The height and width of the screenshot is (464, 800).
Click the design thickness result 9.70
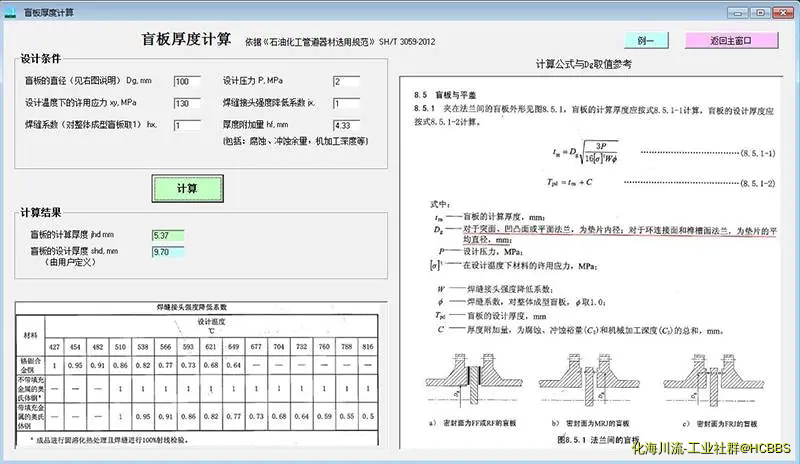[x=168, y=252]
